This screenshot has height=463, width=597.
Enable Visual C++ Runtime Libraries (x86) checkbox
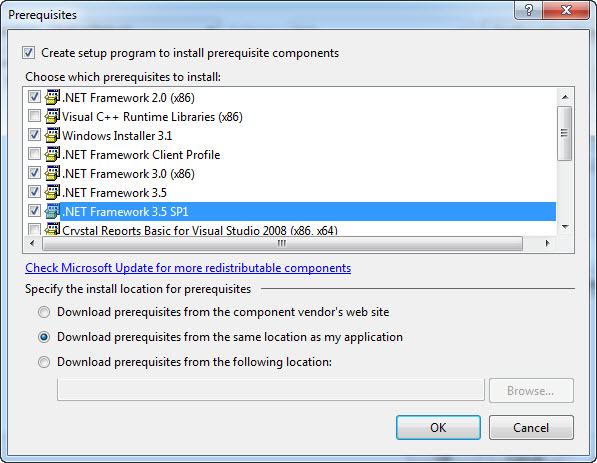point(34,115)
